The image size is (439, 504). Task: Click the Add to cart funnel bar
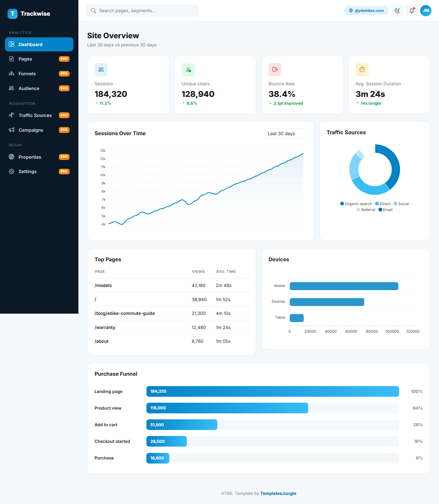(182, 425)
